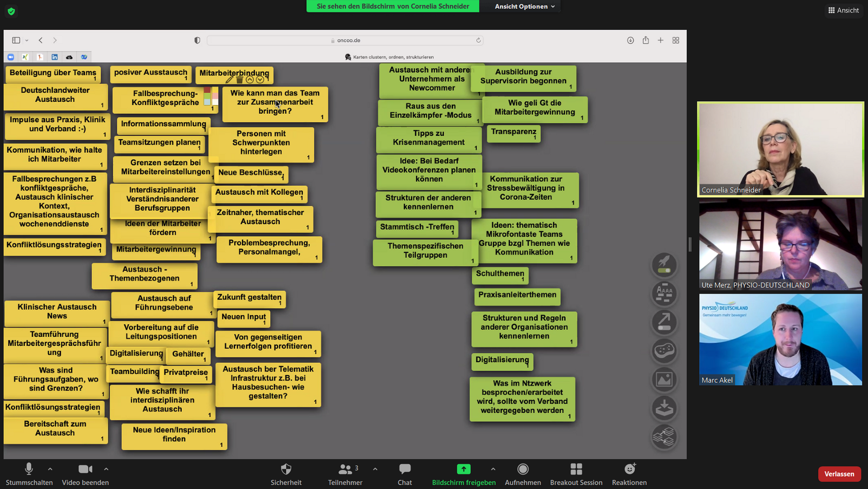Viewport: 868px width, 489px height.
Task: Open the Reaktionen emoji panel
Action: point(629,473)
